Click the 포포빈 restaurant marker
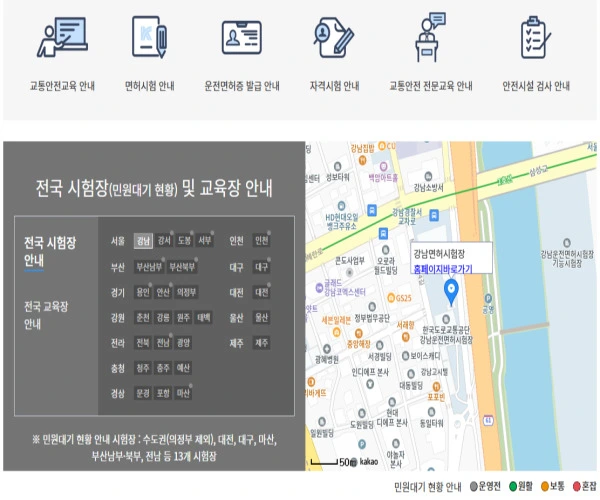 tap(436, 386)
